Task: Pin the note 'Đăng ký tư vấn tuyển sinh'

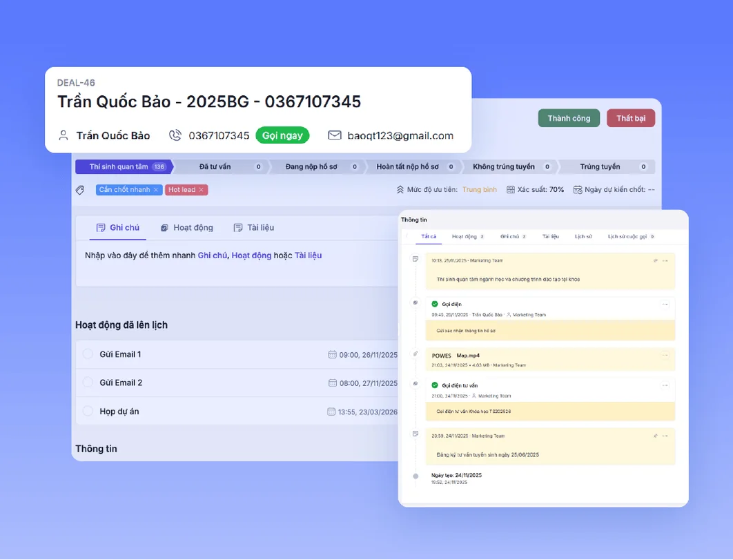Action: [x=656, y=436]
